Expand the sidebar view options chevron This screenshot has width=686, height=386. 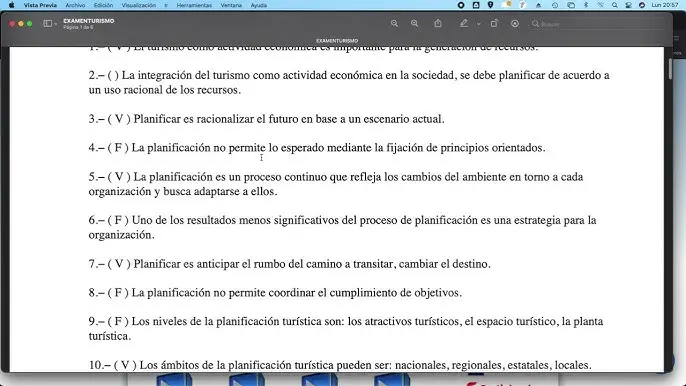point(56,24)
